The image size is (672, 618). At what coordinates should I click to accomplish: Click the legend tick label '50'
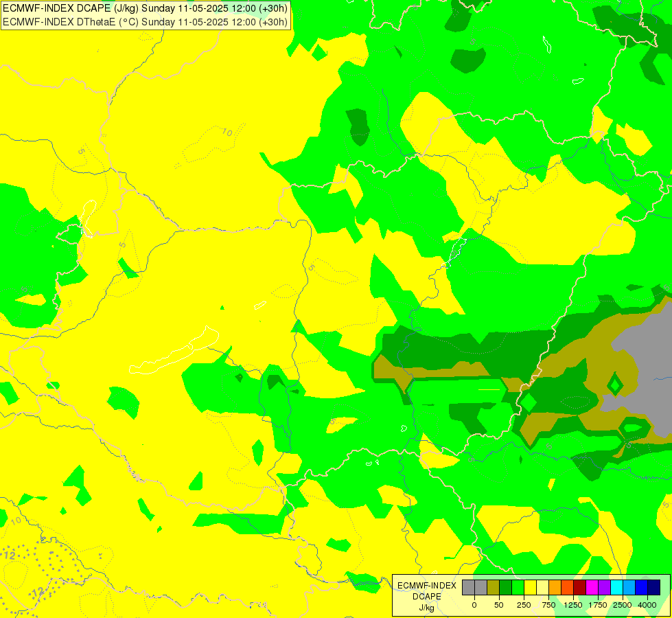[x=499, y=605]
